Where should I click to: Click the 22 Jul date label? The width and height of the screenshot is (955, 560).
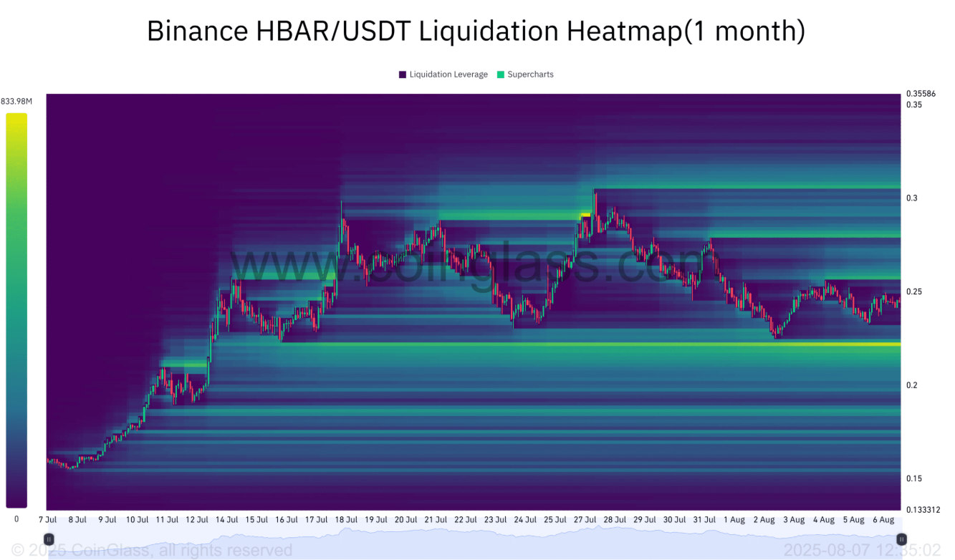[x=466, y=520]
